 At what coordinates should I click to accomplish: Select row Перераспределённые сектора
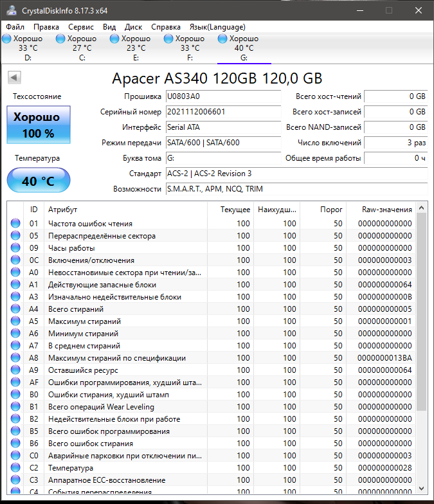[211, 235]
